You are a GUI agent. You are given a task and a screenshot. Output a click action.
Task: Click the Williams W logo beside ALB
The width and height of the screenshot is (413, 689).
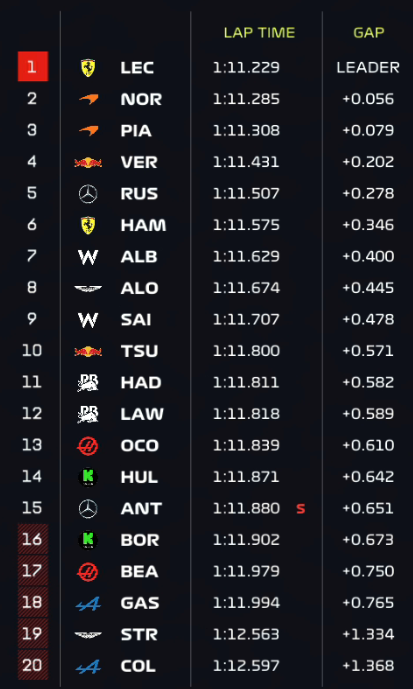click(88, 257)
